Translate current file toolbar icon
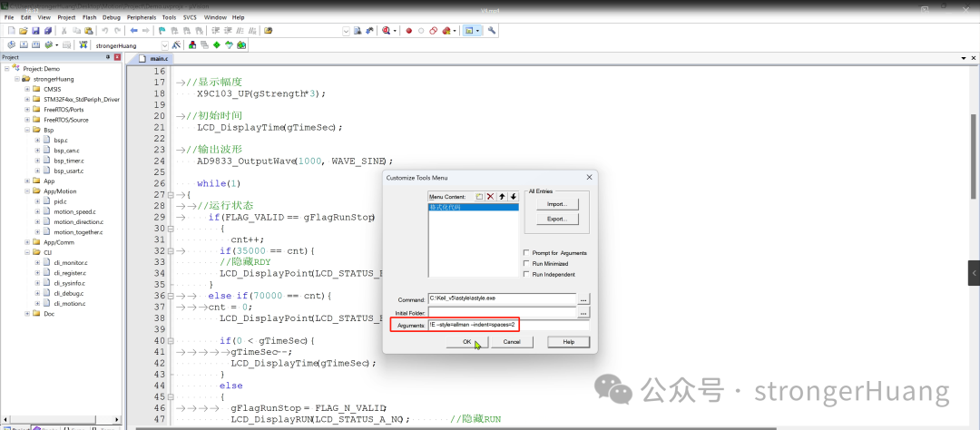The height and width of the screenshot is (430, 980). point(11,45)
